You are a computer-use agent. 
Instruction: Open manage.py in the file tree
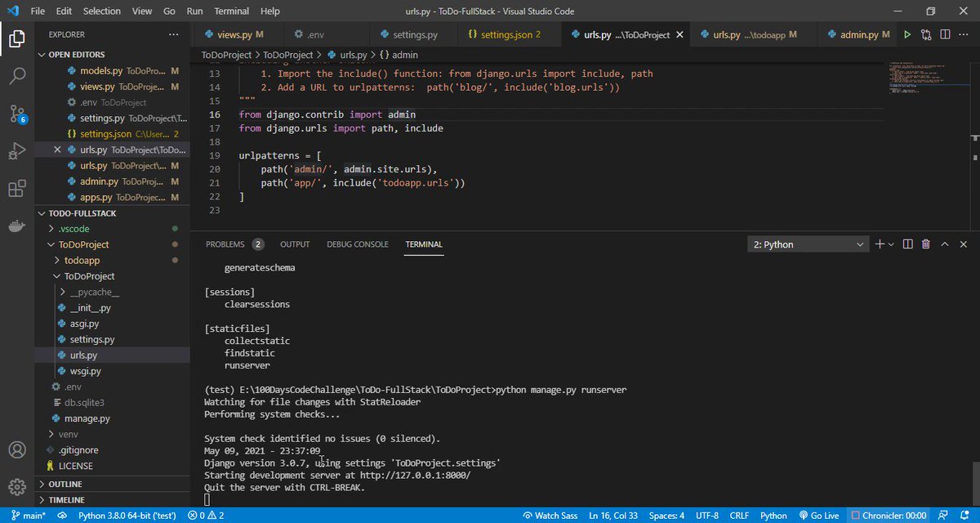click(x=112, y=418)
